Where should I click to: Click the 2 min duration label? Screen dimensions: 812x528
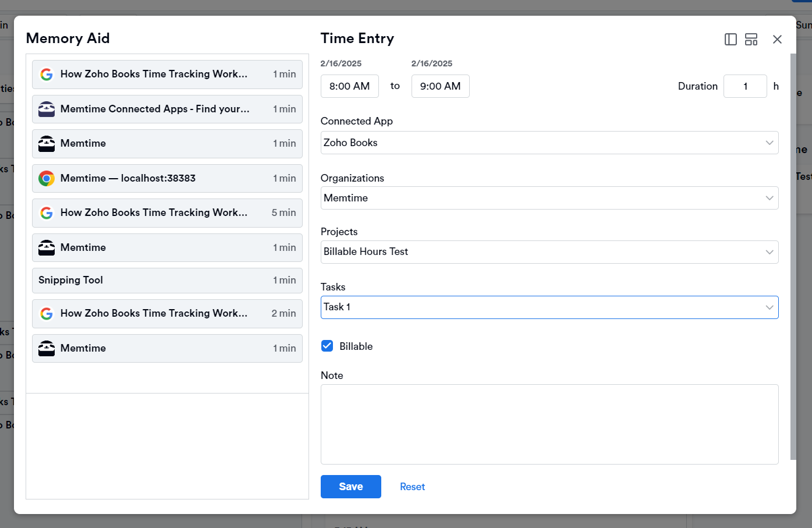click(x=283, y=314)
